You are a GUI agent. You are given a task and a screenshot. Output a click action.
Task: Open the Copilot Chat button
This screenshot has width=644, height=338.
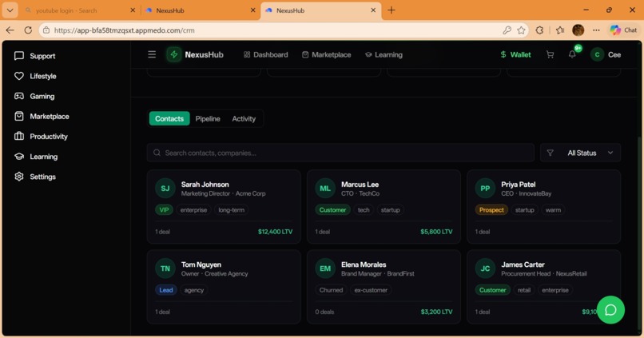(623, 30)
